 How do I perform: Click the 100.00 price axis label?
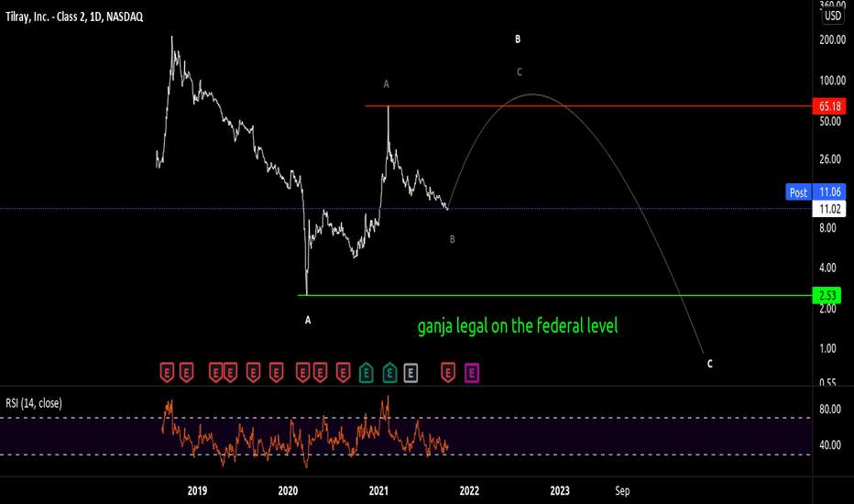click(x=833, y=81)
